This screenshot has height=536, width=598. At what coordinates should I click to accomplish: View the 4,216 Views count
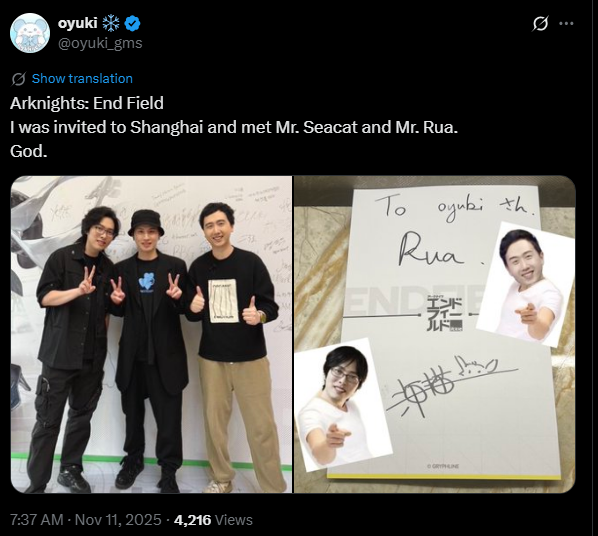click(x=213, y=520)
